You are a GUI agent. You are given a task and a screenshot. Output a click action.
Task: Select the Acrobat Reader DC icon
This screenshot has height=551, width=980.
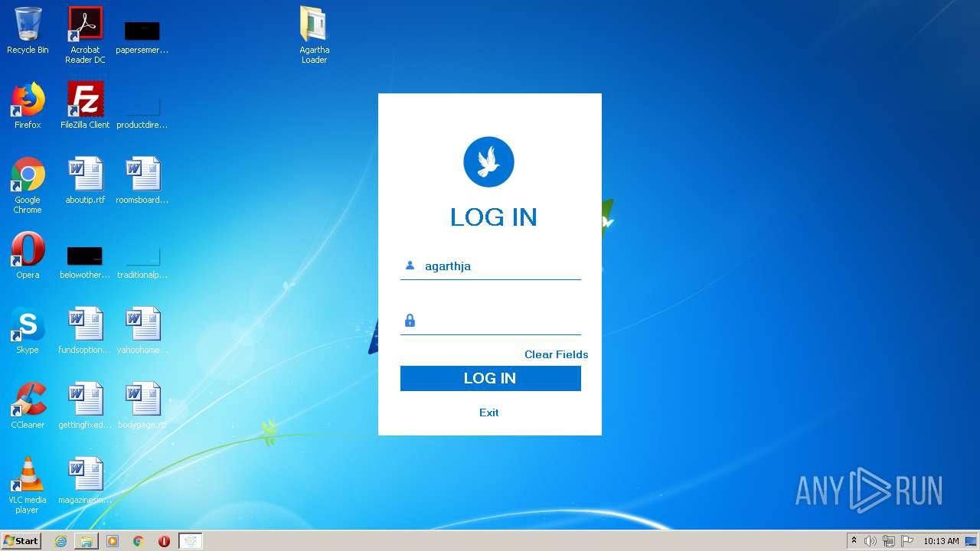tap(85, 34)
